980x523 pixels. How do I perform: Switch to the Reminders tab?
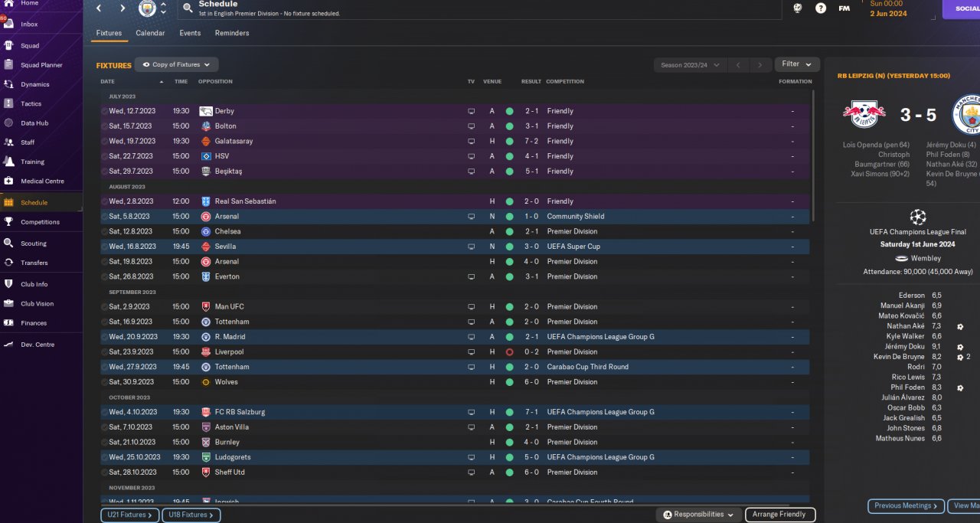tap(232, 33)
